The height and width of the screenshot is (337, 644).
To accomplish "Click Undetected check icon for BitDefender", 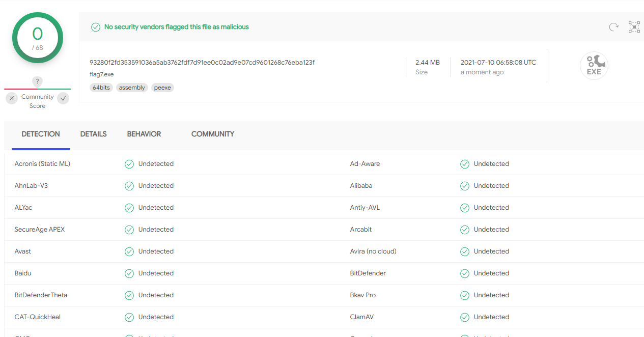I will coord(465,273).
